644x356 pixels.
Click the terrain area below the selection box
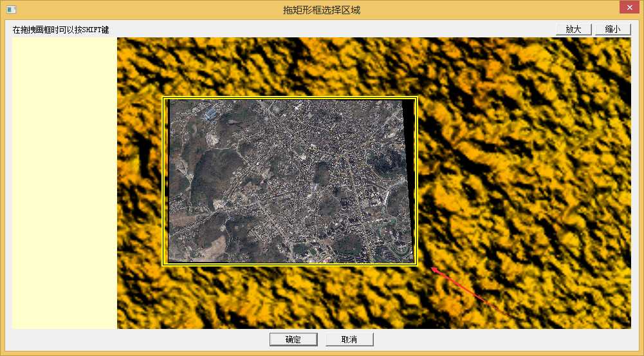coord(290,296)
